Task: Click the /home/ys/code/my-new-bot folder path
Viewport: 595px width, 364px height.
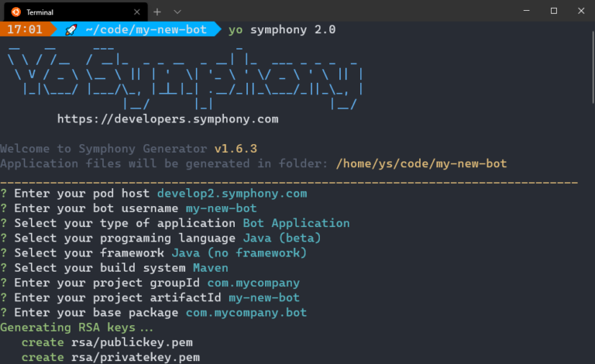Action: [x=421, y=163]
